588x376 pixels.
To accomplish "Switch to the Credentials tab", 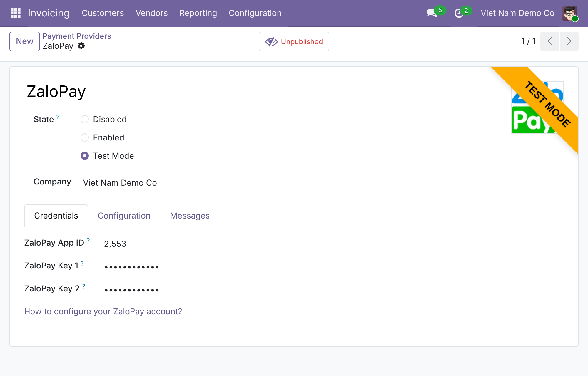I will [56, 216].
